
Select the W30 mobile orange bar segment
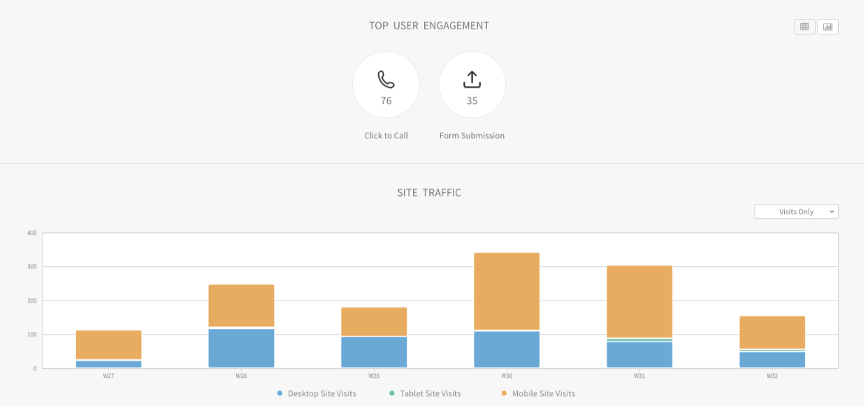coord(507,291)
